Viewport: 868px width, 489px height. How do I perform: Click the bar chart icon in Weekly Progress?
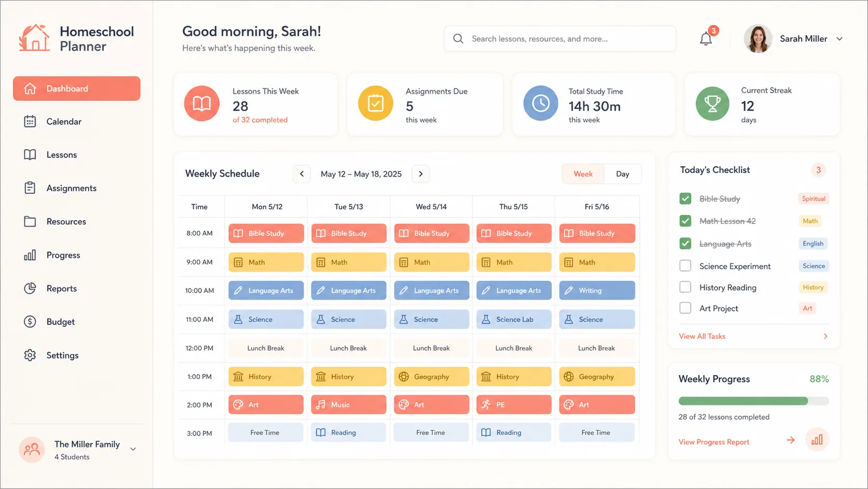pos(817,440)
